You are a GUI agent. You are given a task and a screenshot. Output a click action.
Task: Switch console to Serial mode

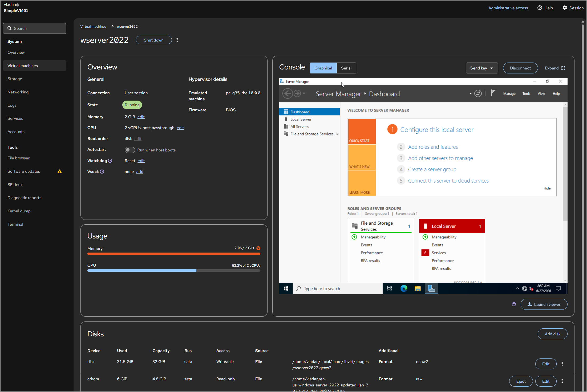346,68
